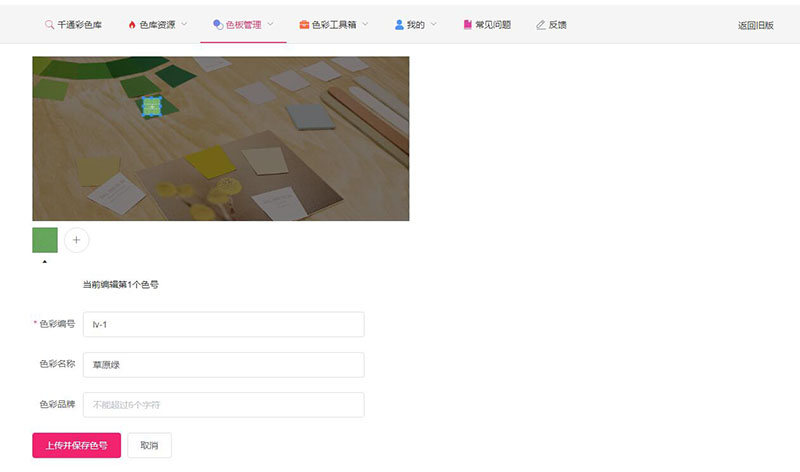Expand the 我的 dropdown arrow
Image resolution: width=800 pixels, height=472 pixels.
point(433,25)
